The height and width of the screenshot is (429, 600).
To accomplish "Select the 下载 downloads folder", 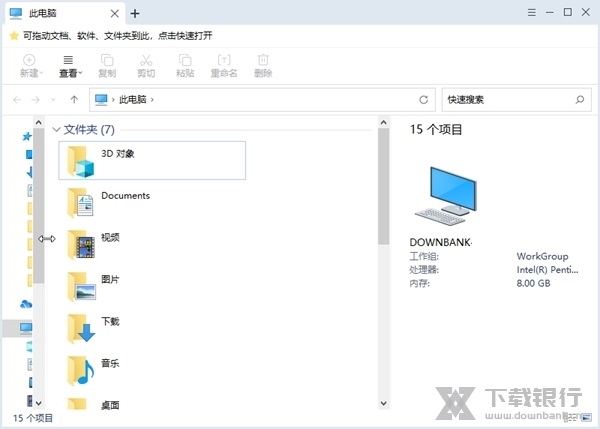I will tap(152, 328).
